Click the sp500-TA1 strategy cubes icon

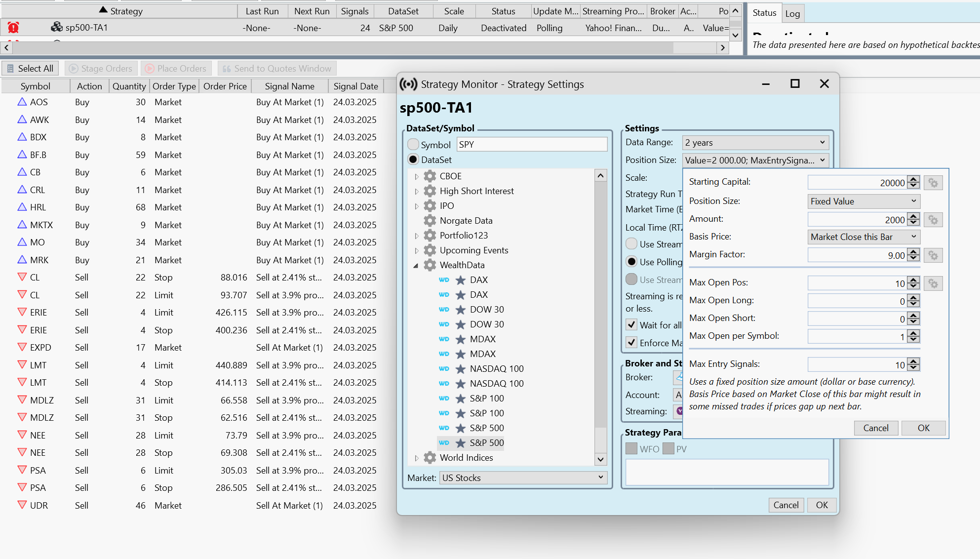click(57, 27)
